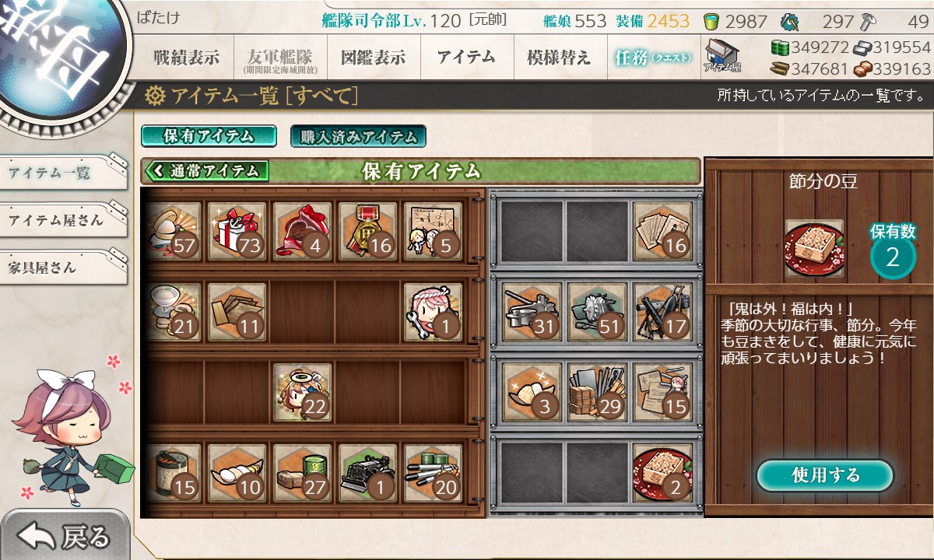Open 戦績表示 menu

pos(186,58)
